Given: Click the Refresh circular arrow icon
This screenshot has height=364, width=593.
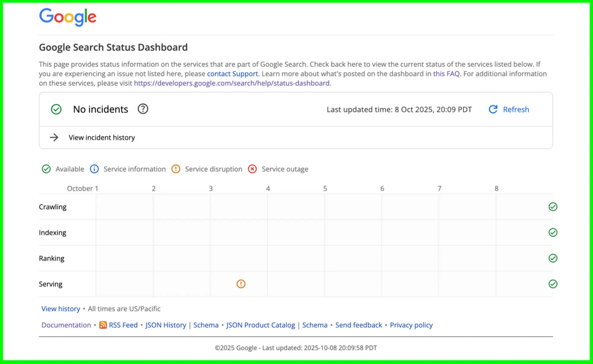Looking at the screenshot, I should pos(493,109).
